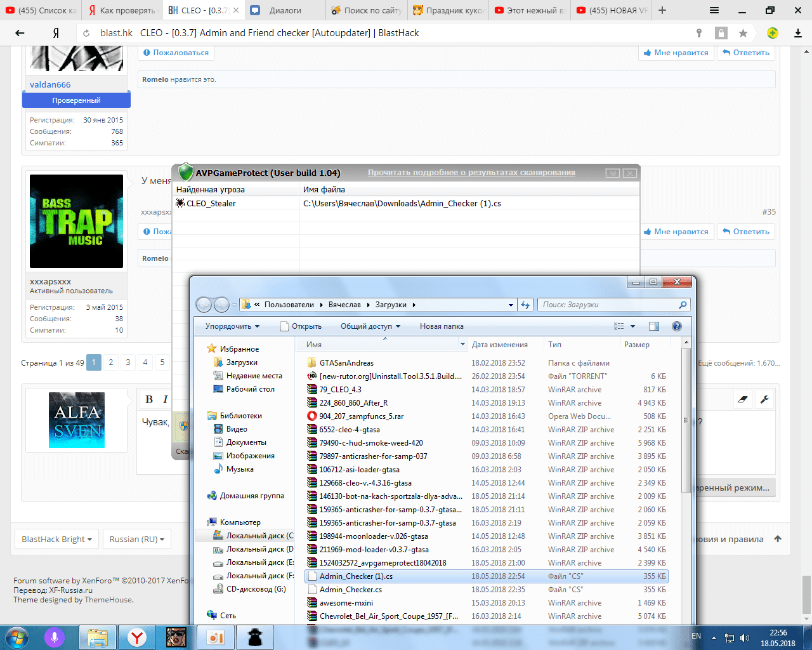This screenshot has width=812, height=650.
Task: Toggle italic formatting in the reply editor
Action: pyautogui.click(x=165, y=399)
